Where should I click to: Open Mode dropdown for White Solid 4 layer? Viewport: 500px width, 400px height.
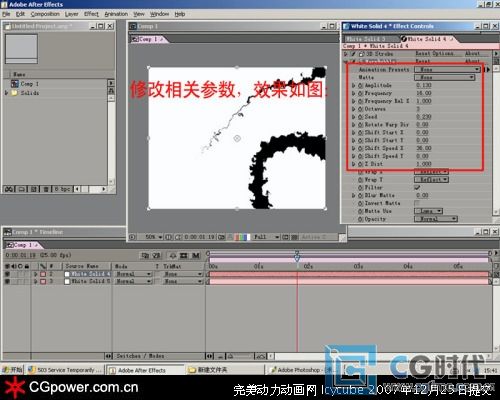point(133,274)
